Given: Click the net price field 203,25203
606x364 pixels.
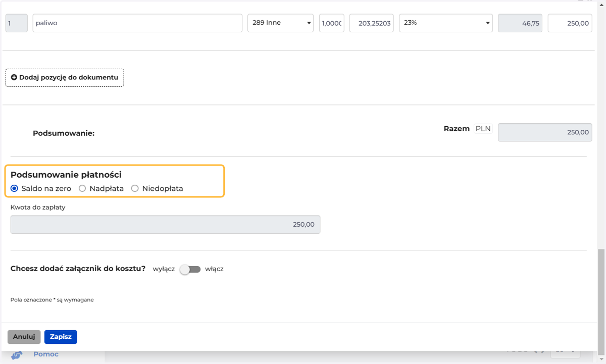Looking at the screenshot, I should 372,23.
